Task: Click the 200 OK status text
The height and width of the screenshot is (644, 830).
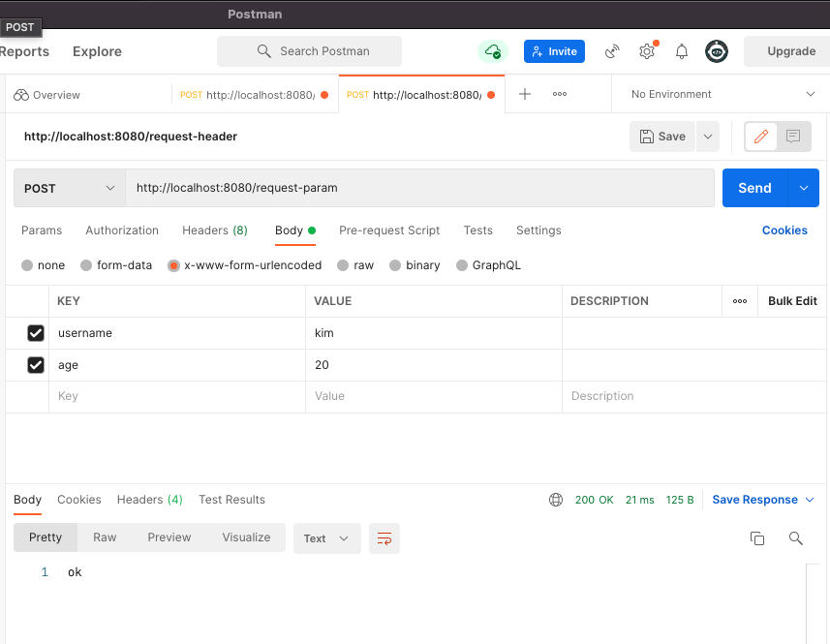Action: coord(594,500)
